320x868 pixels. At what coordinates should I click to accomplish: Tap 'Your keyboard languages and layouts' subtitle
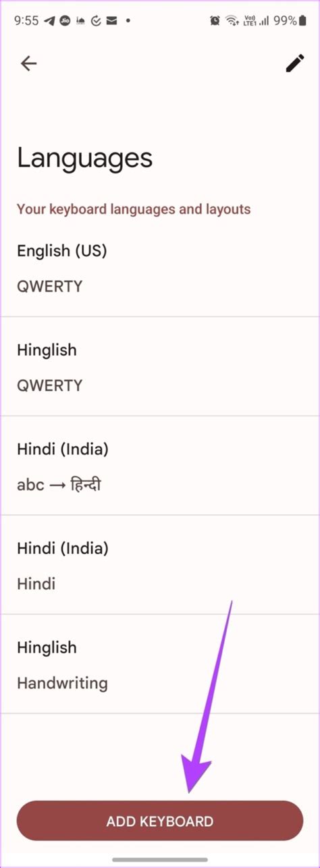click(134, 209)
